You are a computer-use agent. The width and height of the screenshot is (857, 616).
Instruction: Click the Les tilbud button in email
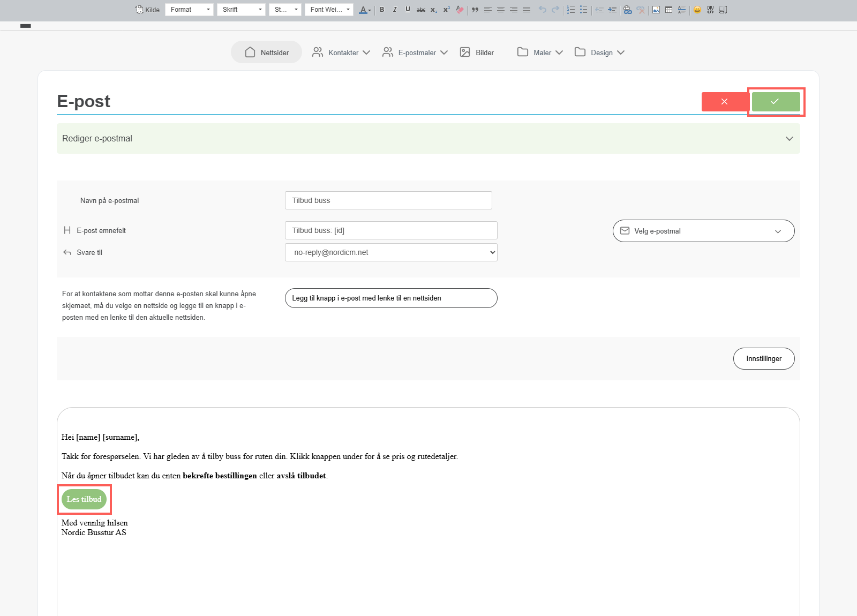(84, 499)
